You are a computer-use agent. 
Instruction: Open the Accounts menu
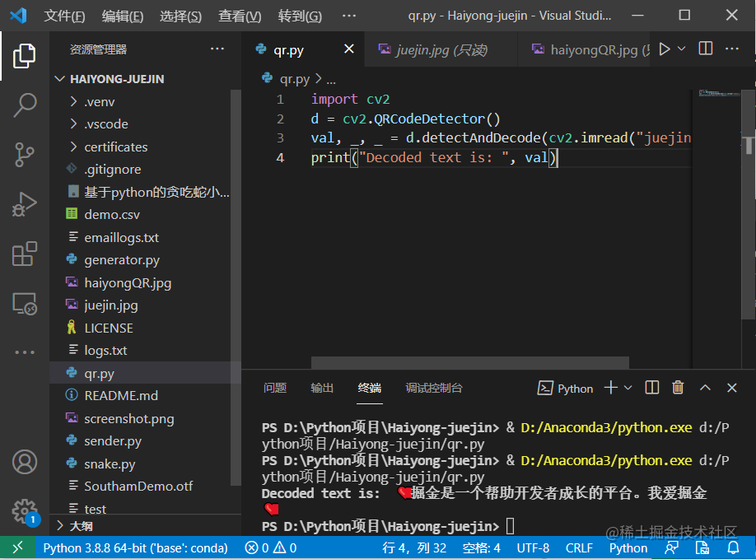(24, 462)
